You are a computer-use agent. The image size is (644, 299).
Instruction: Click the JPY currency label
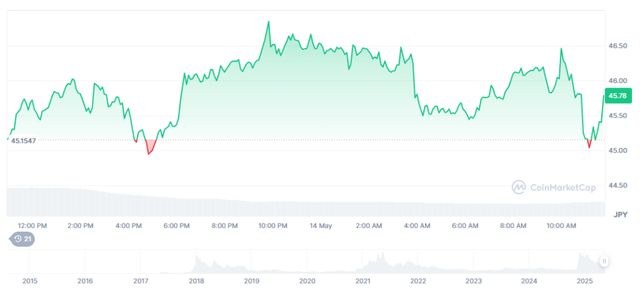(x=619, y=214)
